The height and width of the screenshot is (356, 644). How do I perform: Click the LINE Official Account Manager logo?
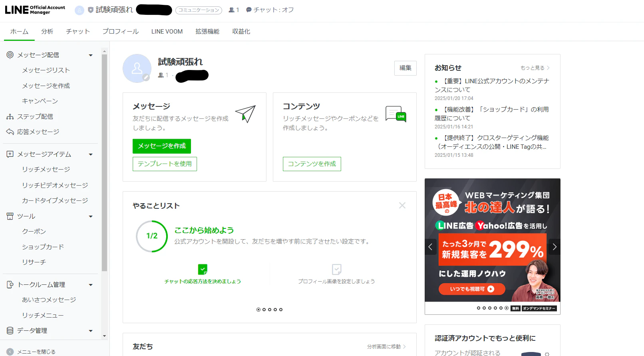[x=35, y=10]
